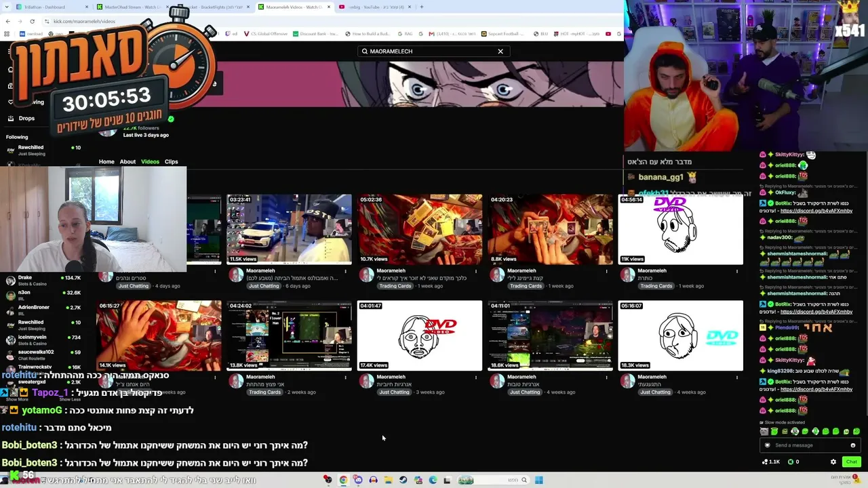Open n3on channel in sidebar

pos(43,295)
